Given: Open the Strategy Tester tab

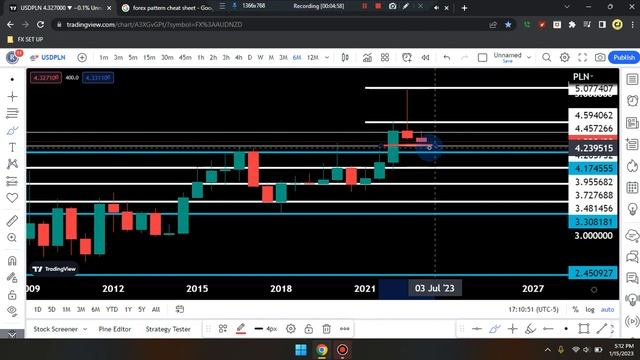Looking at the screenshot, I should [168, 329].
